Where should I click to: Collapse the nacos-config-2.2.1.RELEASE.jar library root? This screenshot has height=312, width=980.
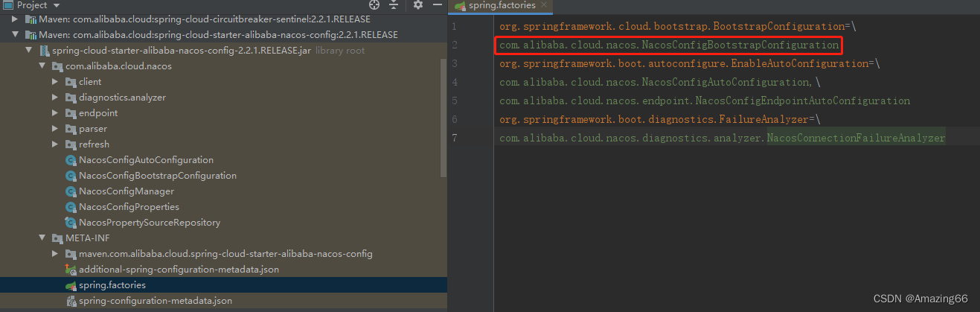28,51
